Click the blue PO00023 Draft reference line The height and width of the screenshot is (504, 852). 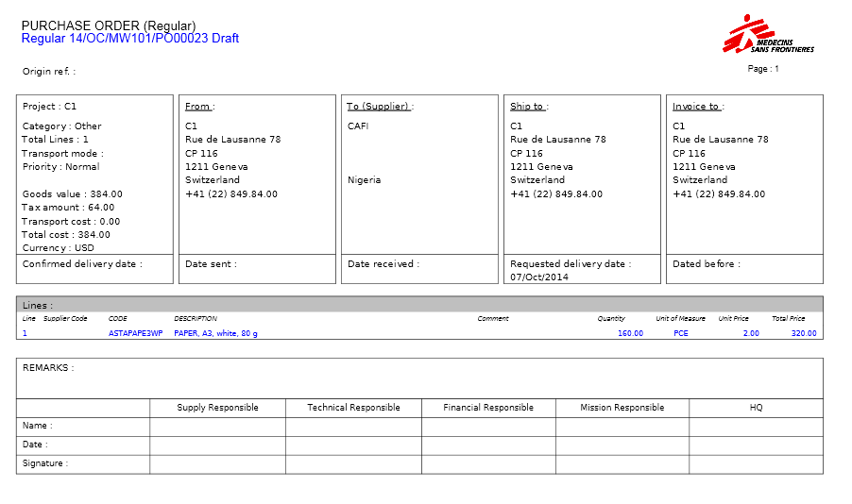tap(129, 39)
